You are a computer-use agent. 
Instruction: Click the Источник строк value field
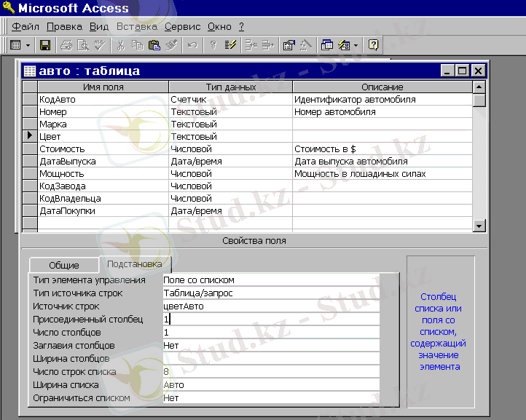(x=271, y=306)
